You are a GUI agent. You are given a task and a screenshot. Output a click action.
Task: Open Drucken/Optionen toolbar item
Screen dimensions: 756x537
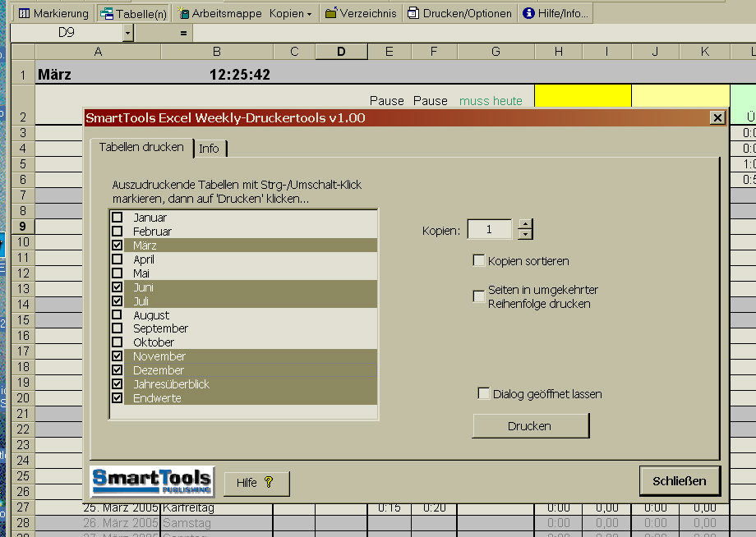(459, 13)
